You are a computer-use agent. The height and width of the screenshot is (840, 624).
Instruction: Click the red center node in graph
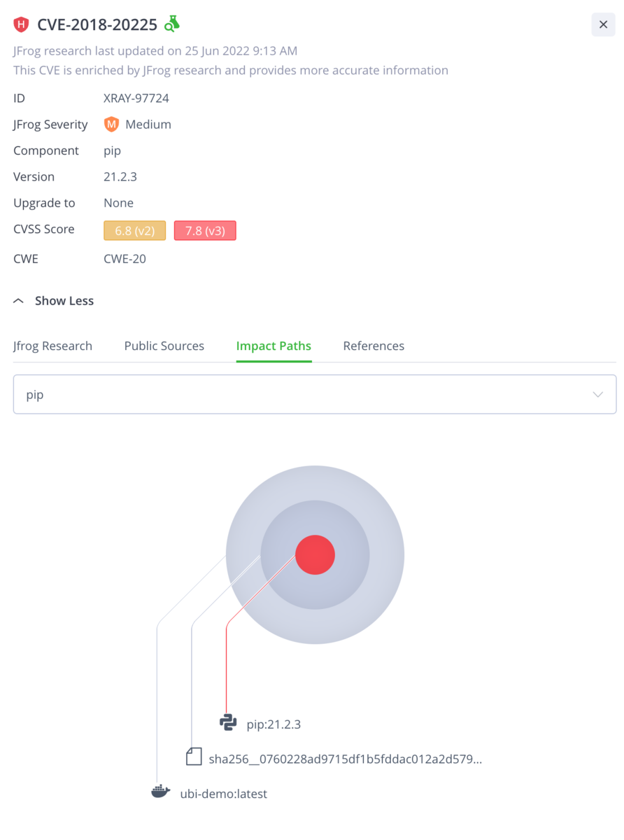point(315,554)
